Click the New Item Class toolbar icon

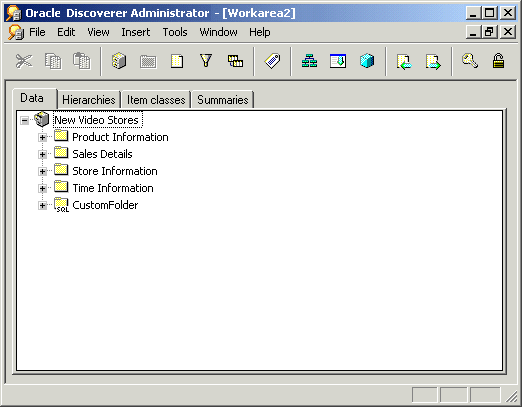(x=338, y=61)
